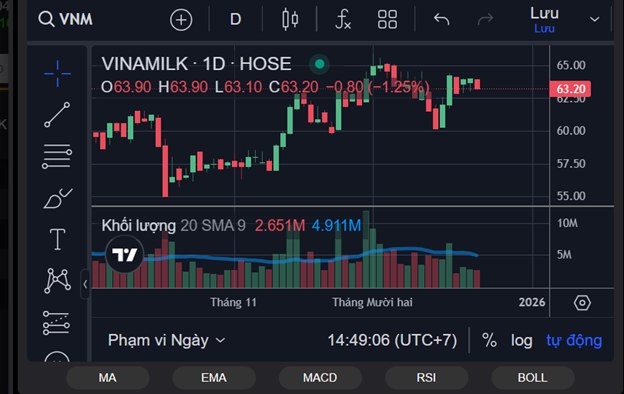Click the compare or add symbol button
Viewport: 624px width, 394px height.
point(181,20)
